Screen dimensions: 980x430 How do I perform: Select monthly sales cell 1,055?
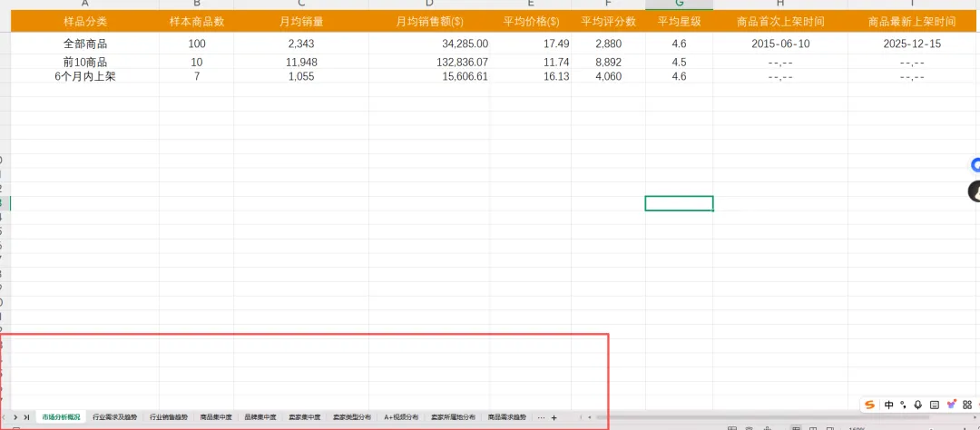pos(301,76)
